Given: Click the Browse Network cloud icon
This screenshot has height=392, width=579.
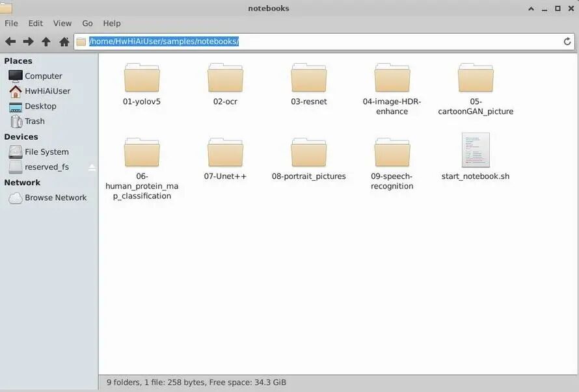Looking at the screenshot, I should point(16,198).
